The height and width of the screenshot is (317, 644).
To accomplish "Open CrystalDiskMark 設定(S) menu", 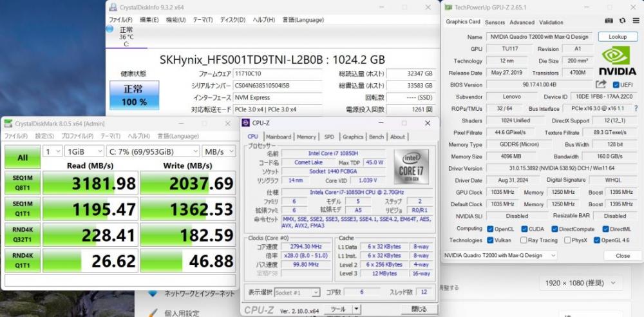I will coord(44,136).
